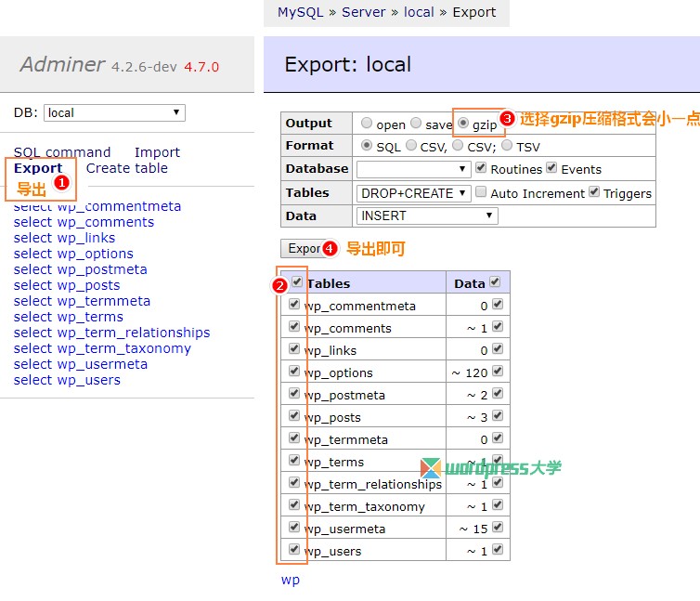The height and width of the screenshot is (601, 700).
Task: Open select wp_options in sidebar
Action: pos(95,254)
